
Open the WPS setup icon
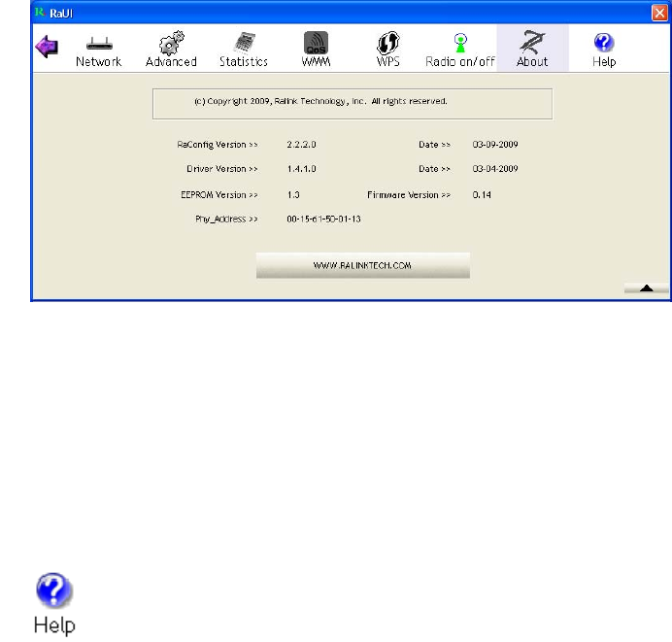click(x=387, y=50)
